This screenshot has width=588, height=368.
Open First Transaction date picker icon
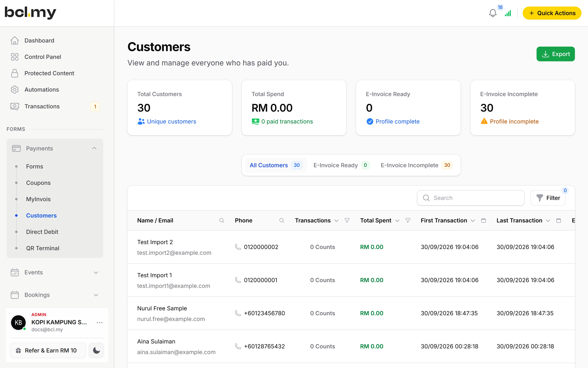483,220
